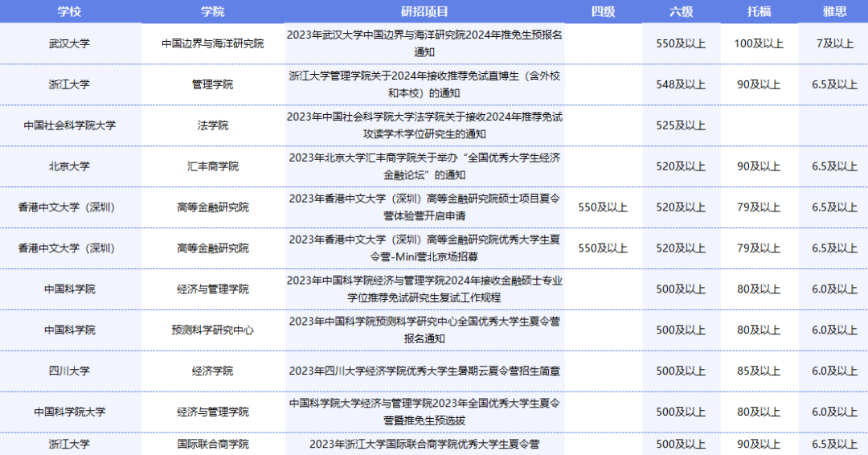Select the 7及以上 雅思 cell

click(834, 43)
